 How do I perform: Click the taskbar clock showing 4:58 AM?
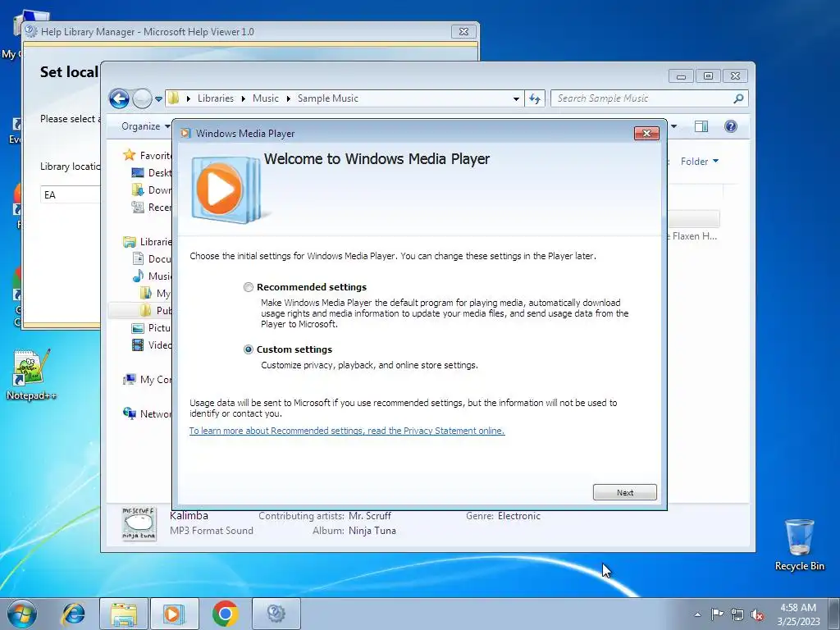(x=798, y=614)
